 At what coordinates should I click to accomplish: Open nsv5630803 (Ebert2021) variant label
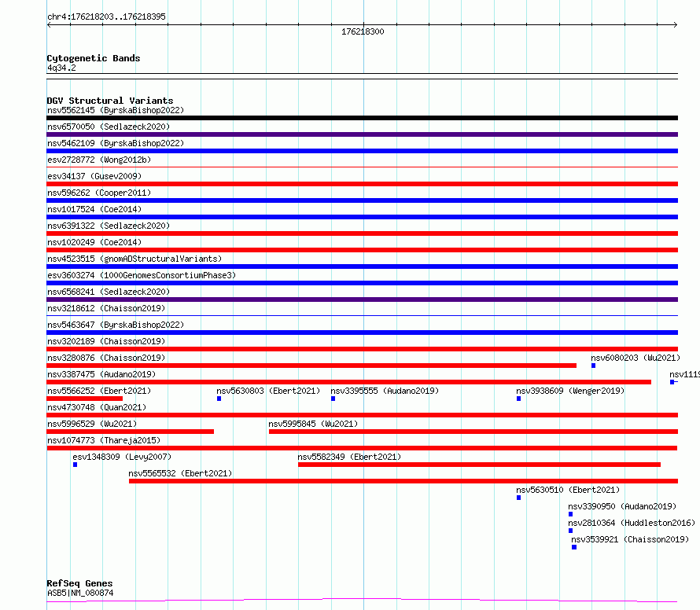coord(268,391)
